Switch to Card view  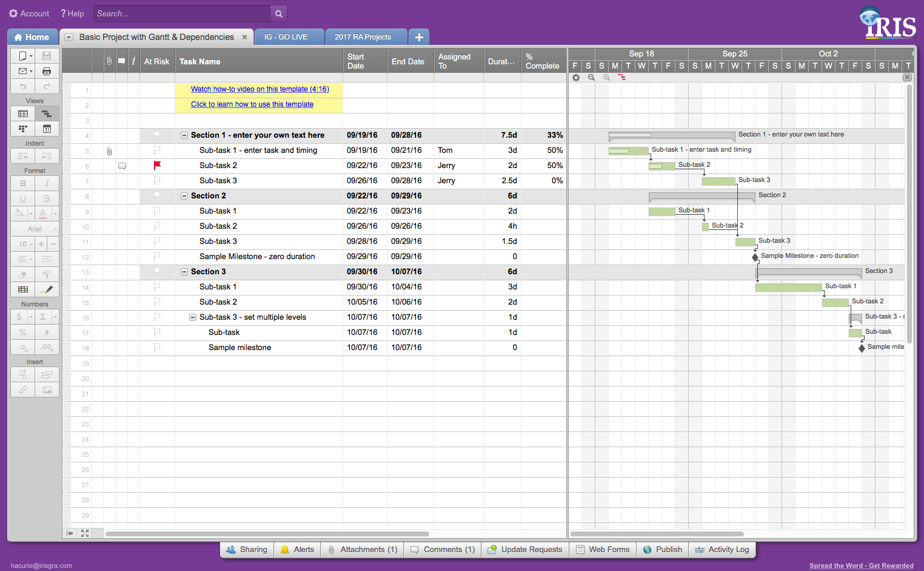(22, 129)
